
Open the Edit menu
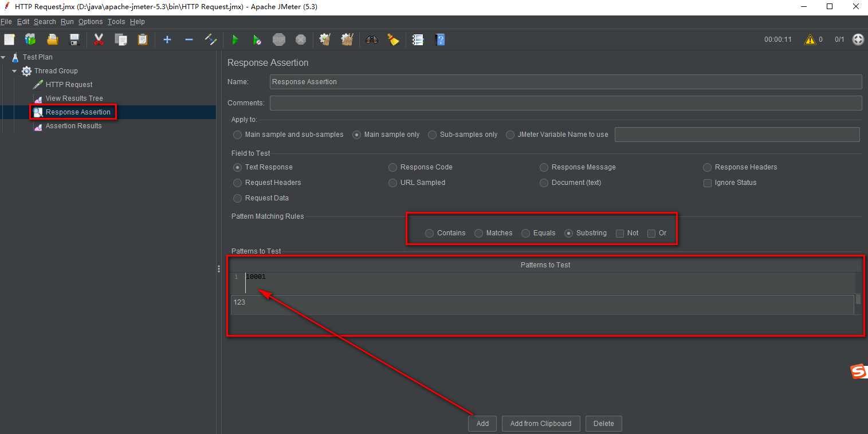click(23, 22)
